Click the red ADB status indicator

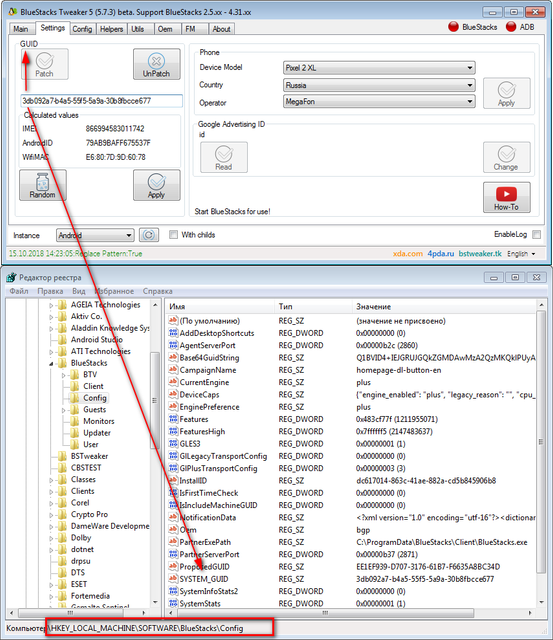[x=511, y=27]
